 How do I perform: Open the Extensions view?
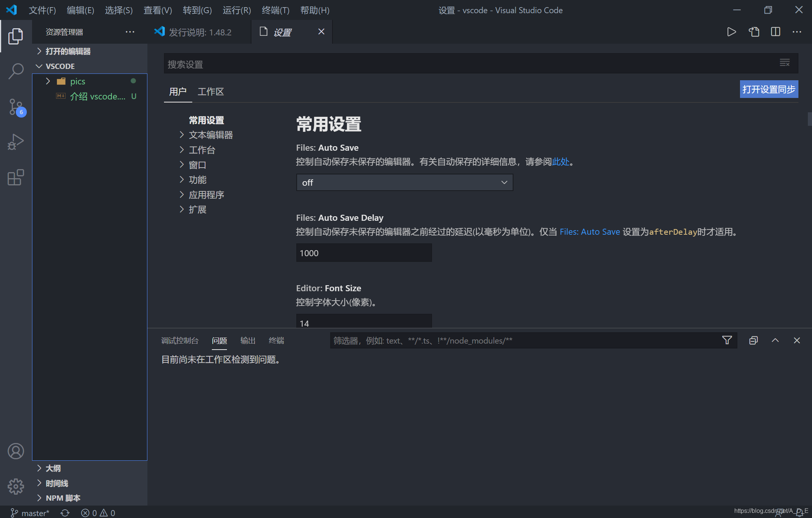16,177
